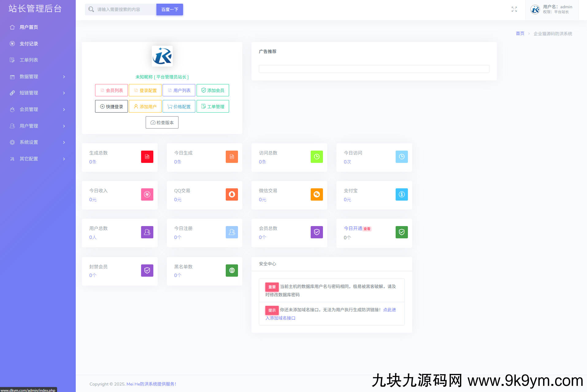Click the red 生成总数 document icon
587x392 pixels.
pyautogui.click(x=147, y=157)
